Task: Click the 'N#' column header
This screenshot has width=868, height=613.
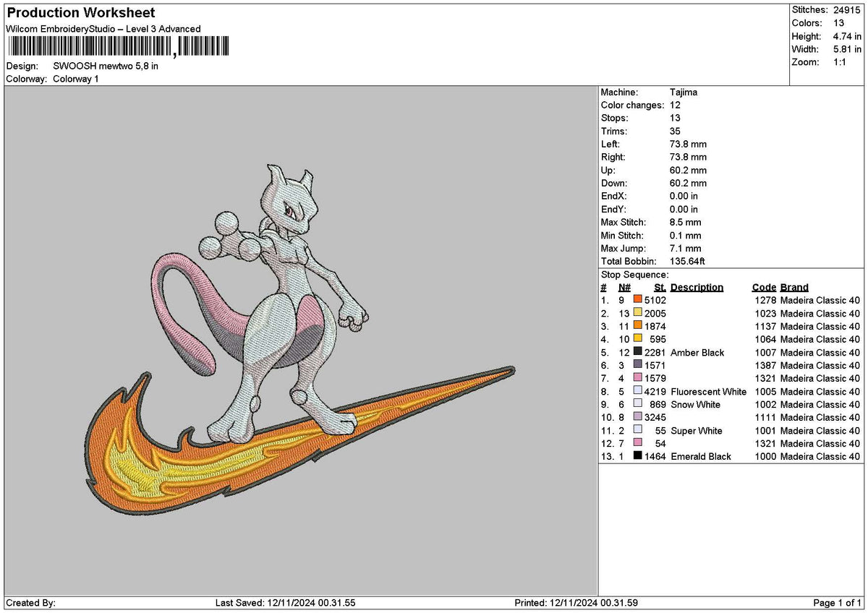Action: pos(624,288)
